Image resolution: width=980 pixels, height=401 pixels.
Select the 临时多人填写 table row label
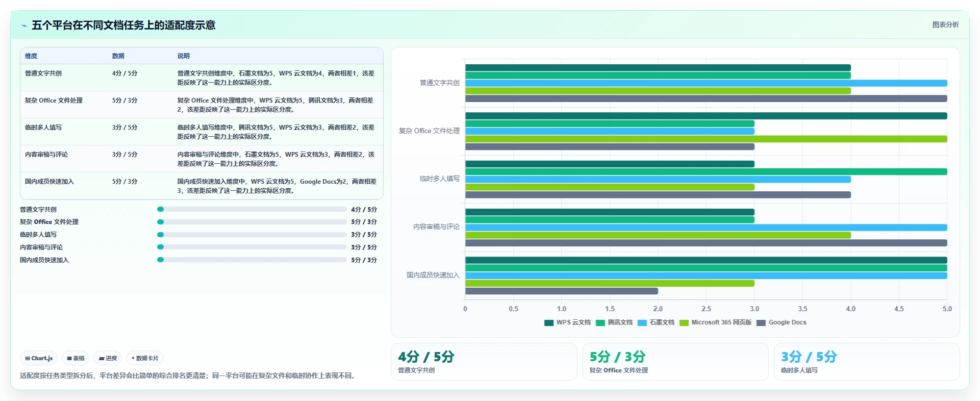point(43,128)
